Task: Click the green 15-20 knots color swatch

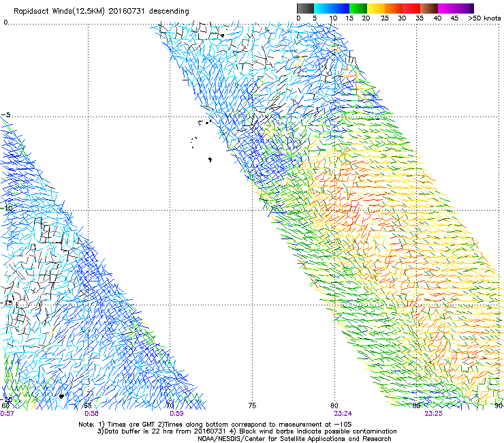Action: [358, 8]
